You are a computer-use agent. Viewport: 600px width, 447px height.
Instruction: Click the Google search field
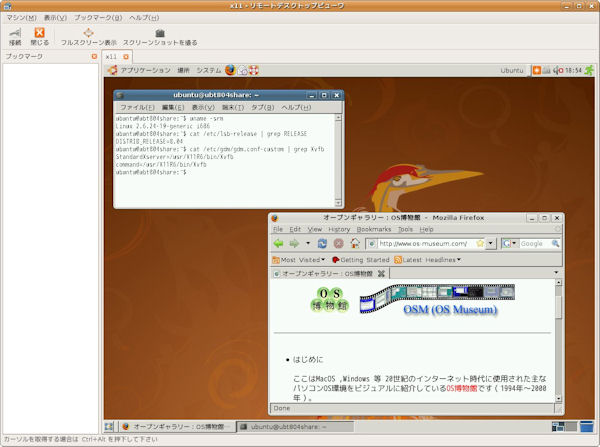(x=535, y=243)
